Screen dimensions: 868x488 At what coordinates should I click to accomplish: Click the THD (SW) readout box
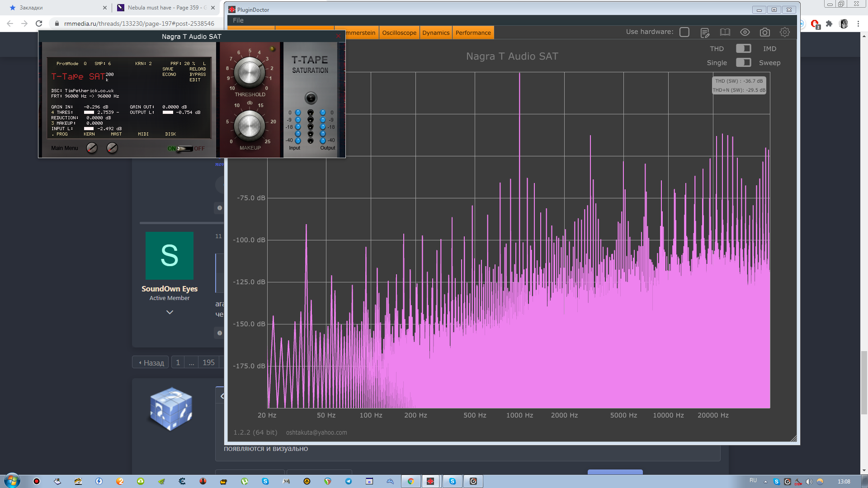739,85
